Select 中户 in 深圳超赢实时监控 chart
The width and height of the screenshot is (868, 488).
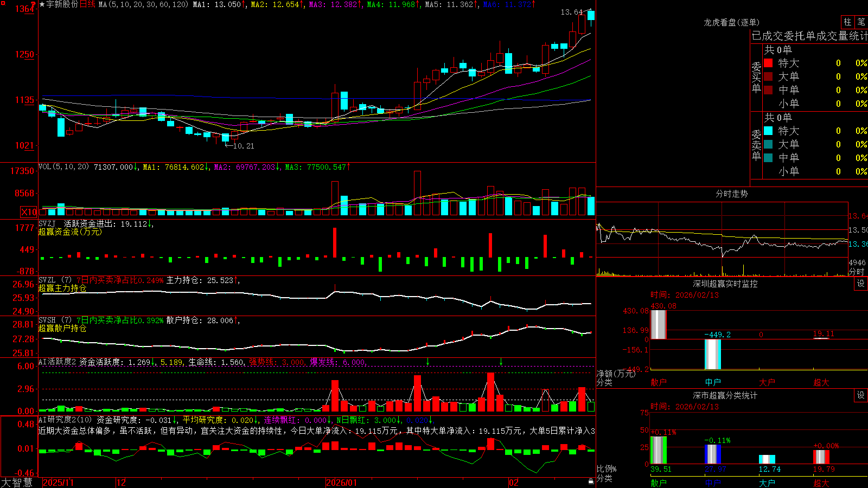(x=713, y=382)
